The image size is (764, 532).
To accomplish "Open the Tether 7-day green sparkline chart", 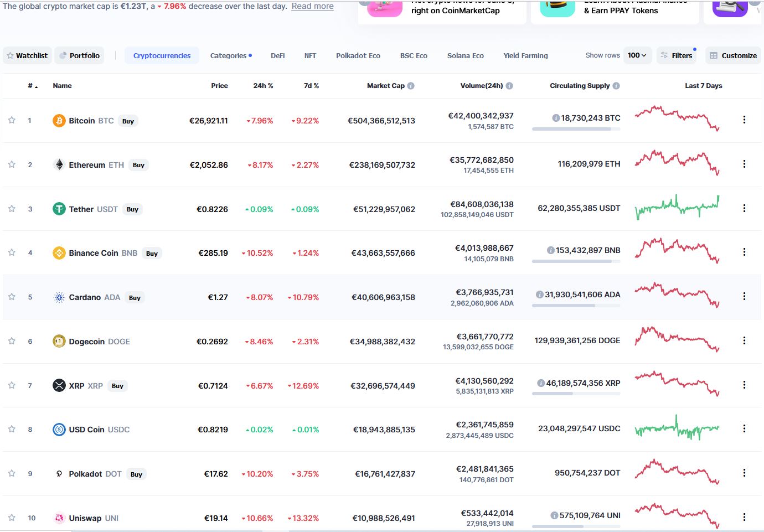I will [x=677, y=207].
